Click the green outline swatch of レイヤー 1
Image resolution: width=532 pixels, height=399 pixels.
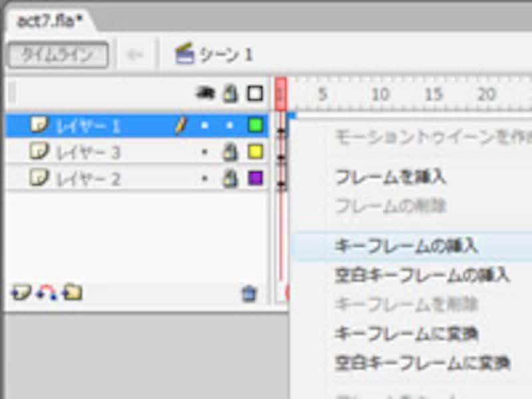255,125
